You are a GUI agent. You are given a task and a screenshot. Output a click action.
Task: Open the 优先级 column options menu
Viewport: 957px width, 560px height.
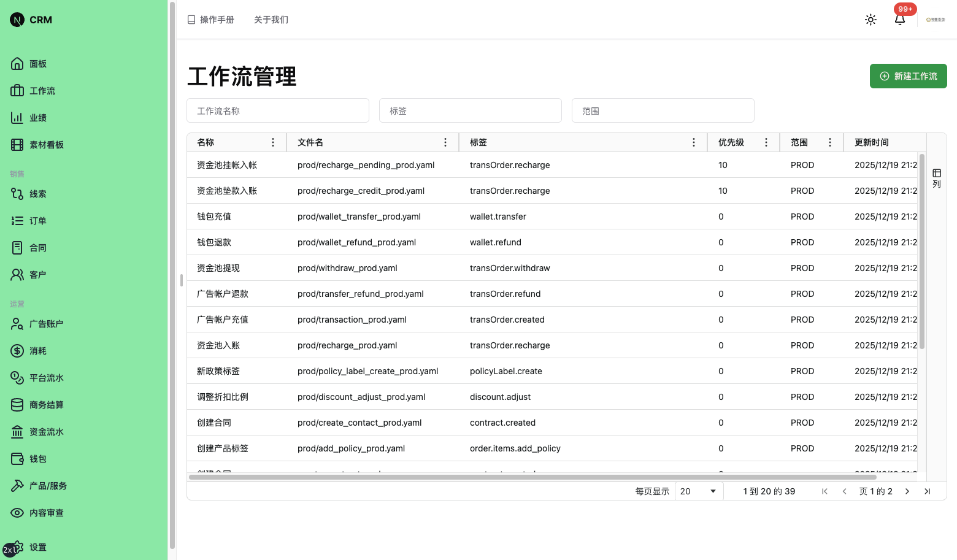(766, 142)
